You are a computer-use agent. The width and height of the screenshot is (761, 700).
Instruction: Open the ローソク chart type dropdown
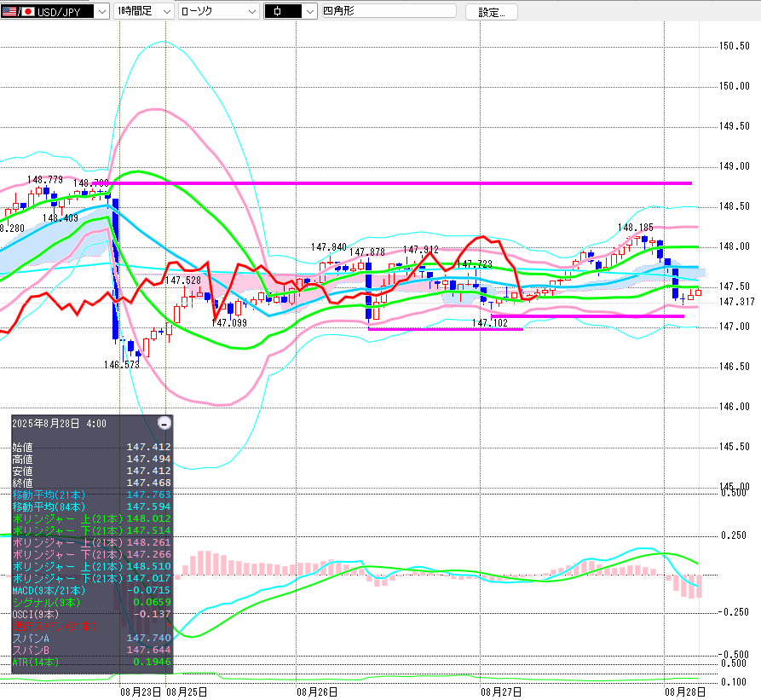(x=218, y=11)
